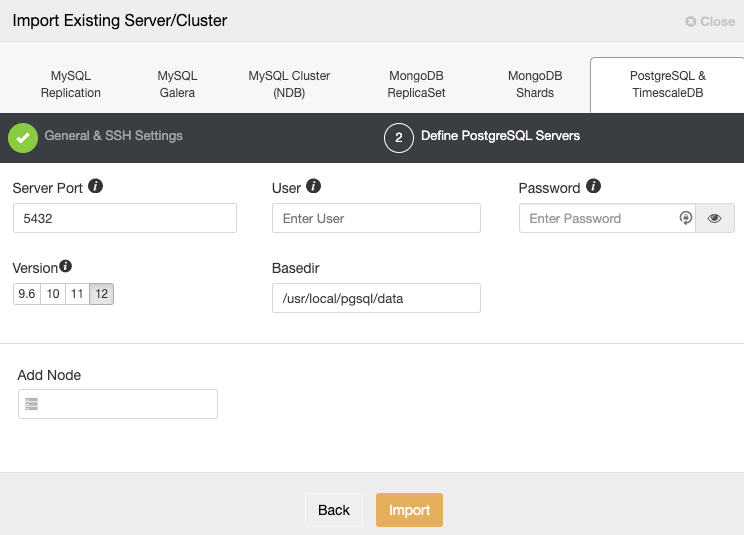Image resolution: width=744 pixels, height=535 pixels.
Task: Open the MongoDB ReplicaSet tab
Action: [x=416, y=84]
